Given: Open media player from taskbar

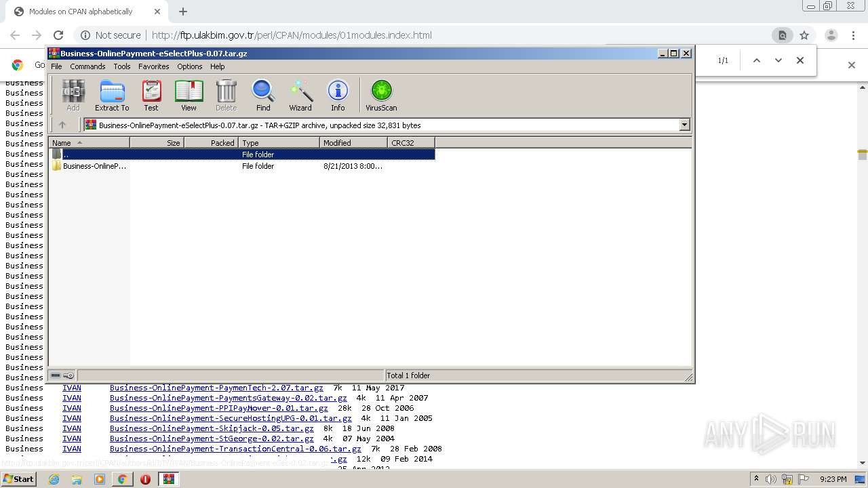Looking at the screenshot, I should coord(100,479).
